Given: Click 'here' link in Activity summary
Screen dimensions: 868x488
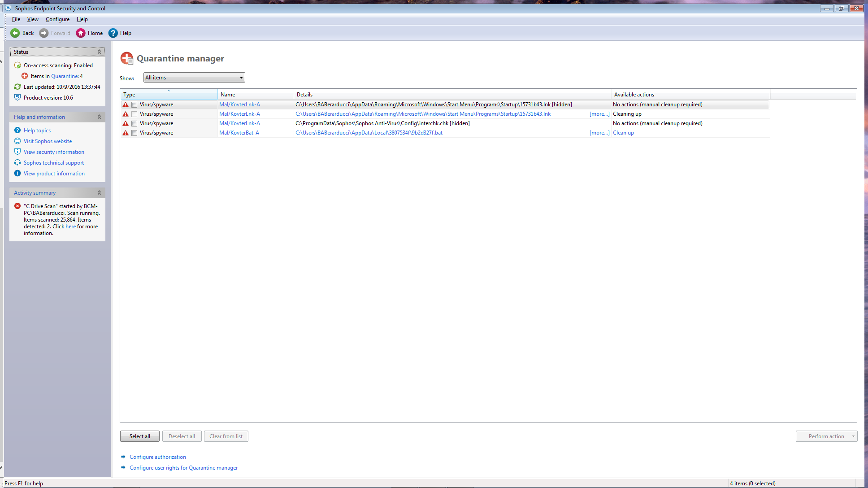Looking at the screenshot, I should 70,227.
